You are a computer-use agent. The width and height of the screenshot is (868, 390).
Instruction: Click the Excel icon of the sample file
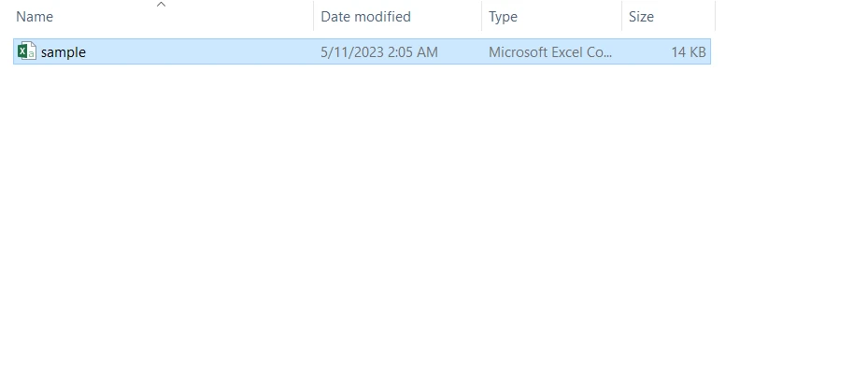tap(27, 51)
